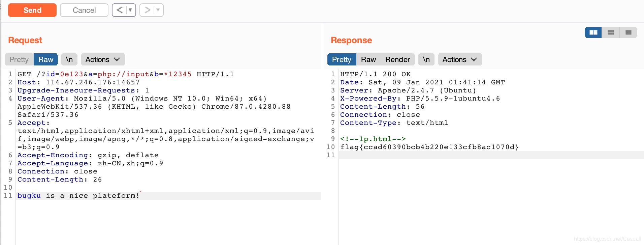This screenshot has height=245, width=644.
Task: Click the Content-Type: text/html line
Action: tap(394, 123)
